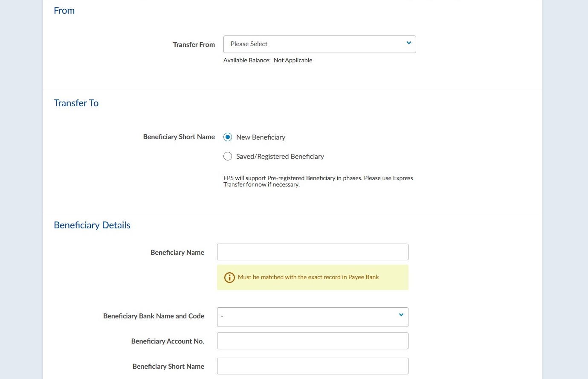Viewport: 588px width, 379px height.
Task: Focus the Beneficiary Name text field
Action: [313, 252]
